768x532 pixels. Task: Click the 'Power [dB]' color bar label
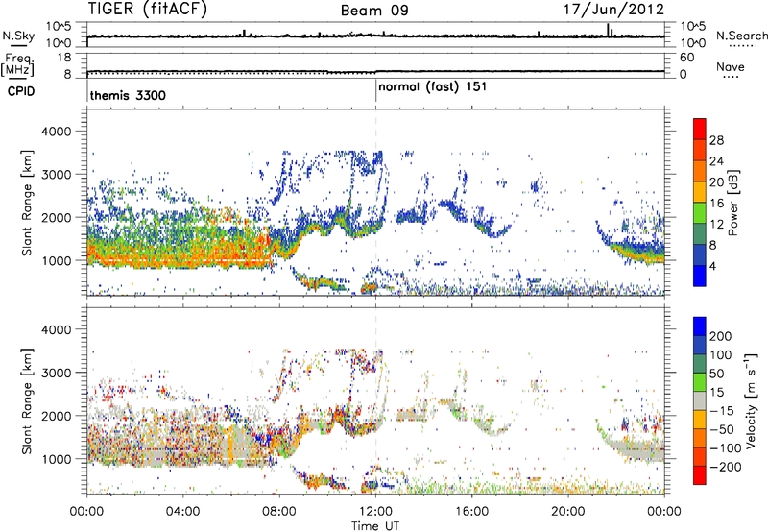click(732, 203)
